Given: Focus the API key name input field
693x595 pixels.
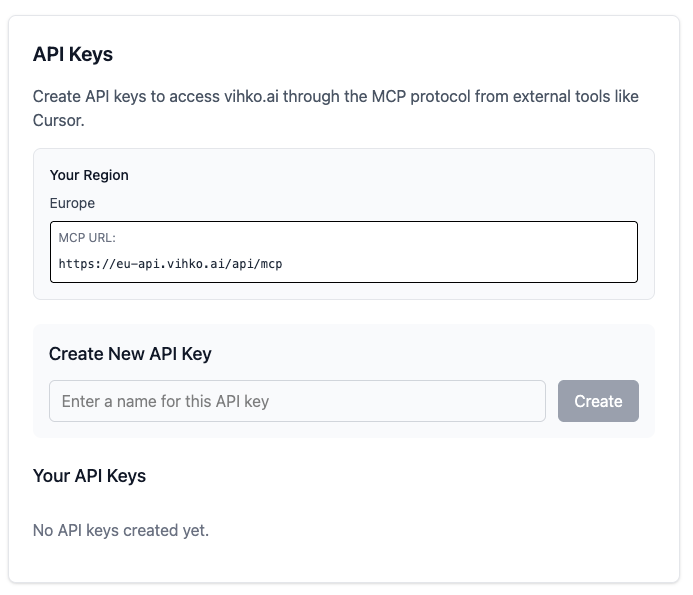Looking at the screenshot, I should [297, 401].
